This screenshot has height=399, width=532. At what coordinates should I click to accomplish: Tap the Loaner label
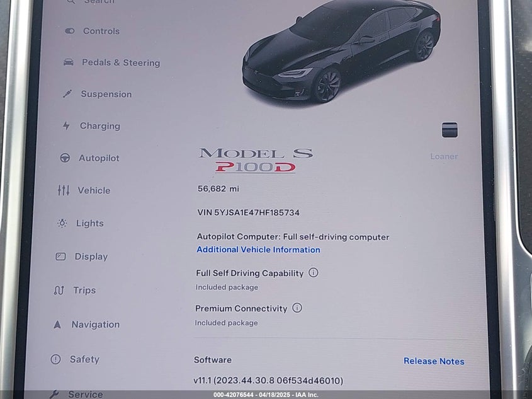click(444, 156)
